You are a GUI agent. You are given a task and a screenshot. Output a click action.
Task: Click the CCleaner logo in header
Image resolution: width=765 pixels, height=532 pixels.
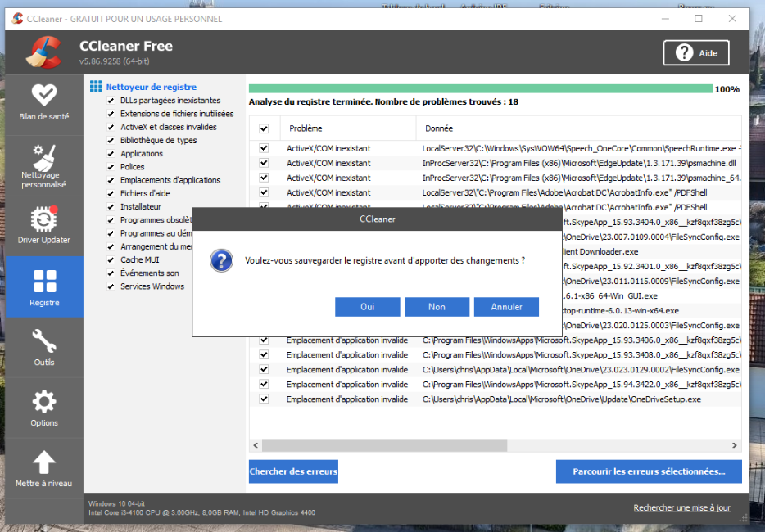point(44,52)
